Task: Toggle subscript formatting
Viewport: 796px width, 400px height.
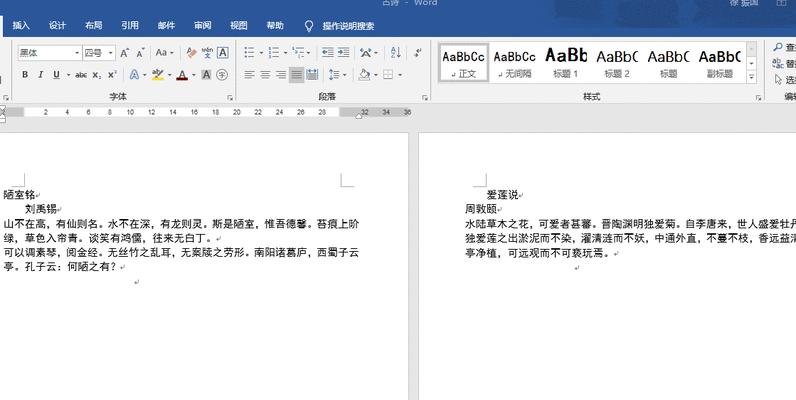Action: coord(97,75)
